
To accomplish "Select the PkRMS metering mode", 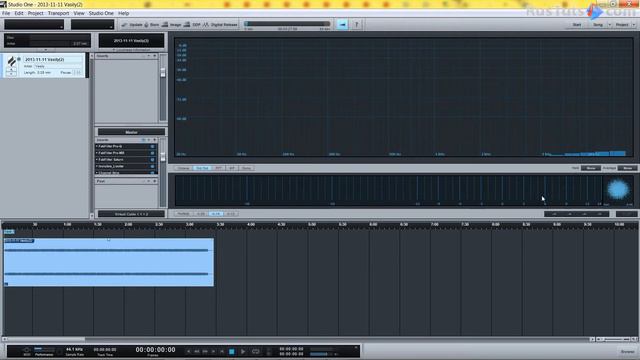I will [183, 214].
